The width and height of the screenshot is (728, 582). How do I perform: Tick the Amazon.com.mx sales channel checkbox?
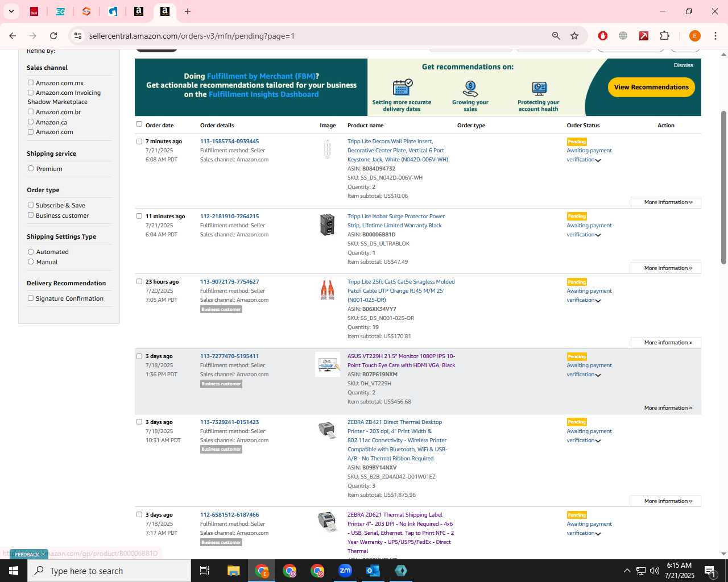coord(31,83)
